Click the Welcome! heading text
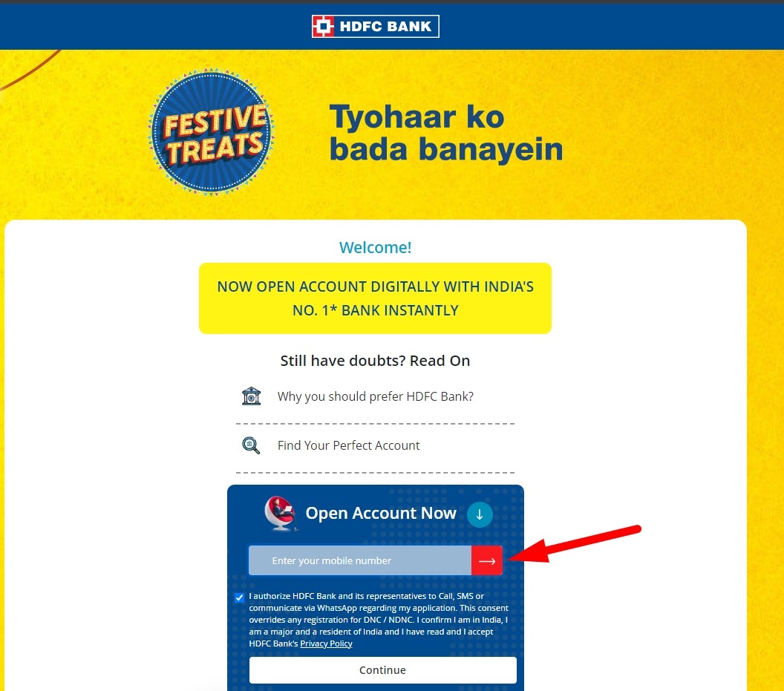 click(375, 247)
